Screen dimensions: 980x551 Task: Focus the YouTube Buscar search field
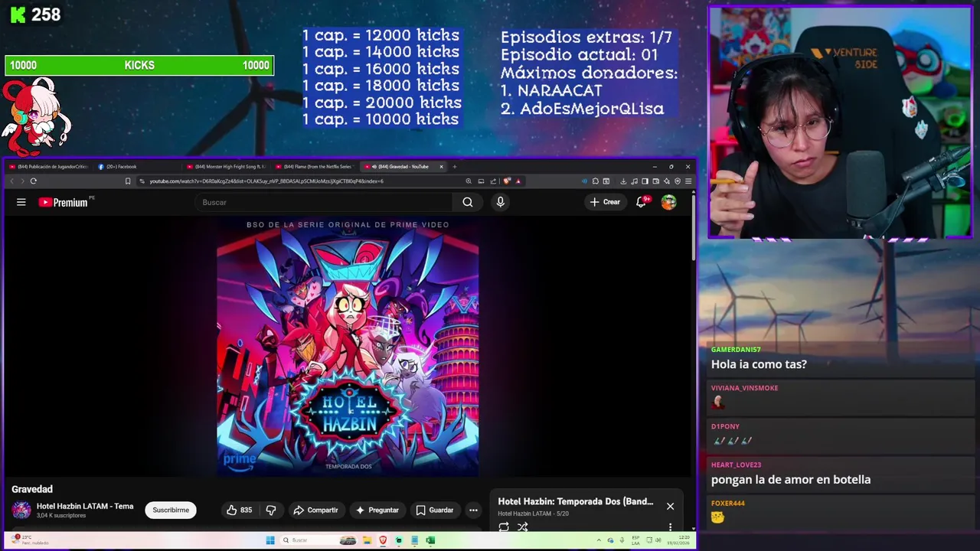325,202
